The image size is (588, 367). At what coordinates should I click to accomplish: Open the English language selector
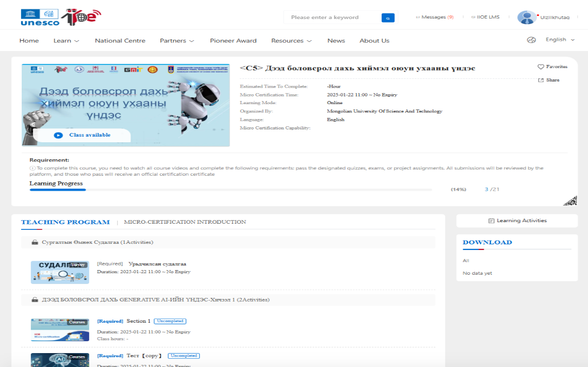[560, 40]
